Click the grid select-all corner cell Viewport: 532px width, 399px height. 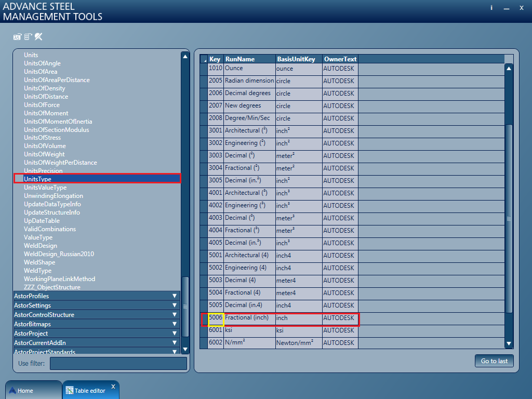point(204,59)
